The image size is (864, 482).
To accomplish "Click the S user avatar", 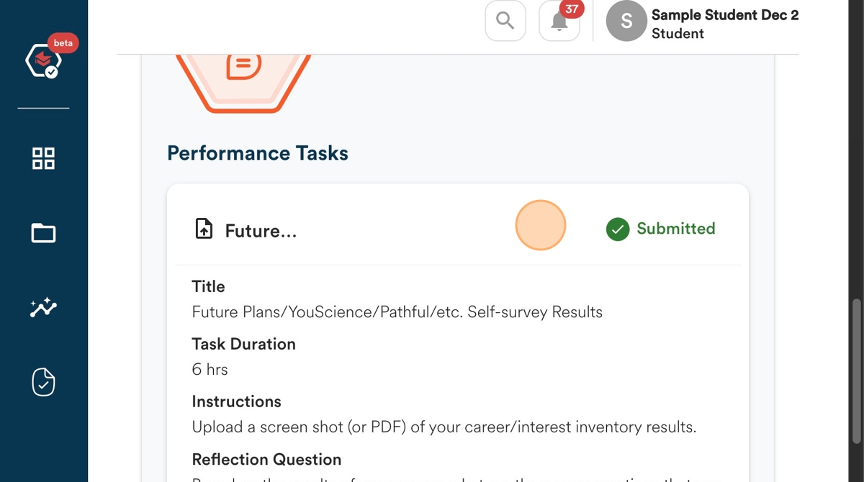I will click(626, 21).
